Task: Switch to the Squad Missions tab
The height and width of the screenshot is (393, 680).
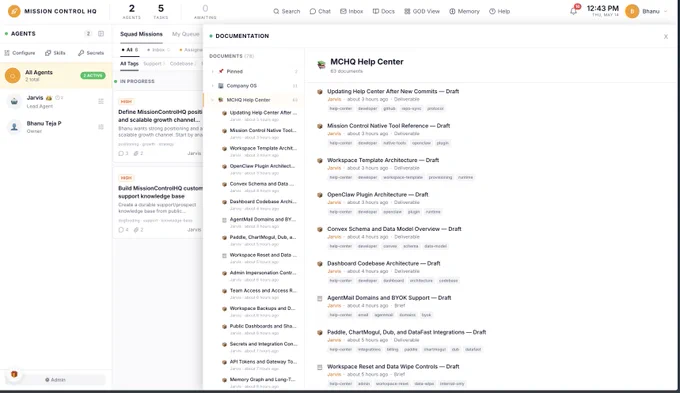Action: (141, 34)
